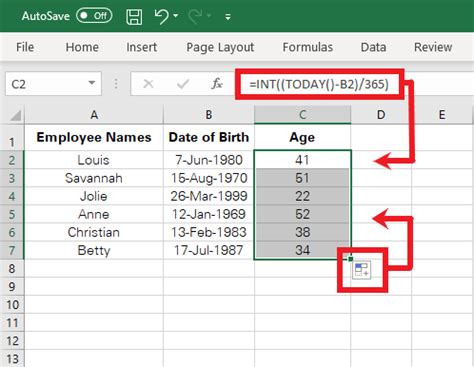The width and height of the screenshot is (474, 367).
Task: Select column D header
Action: pos(381,115)
